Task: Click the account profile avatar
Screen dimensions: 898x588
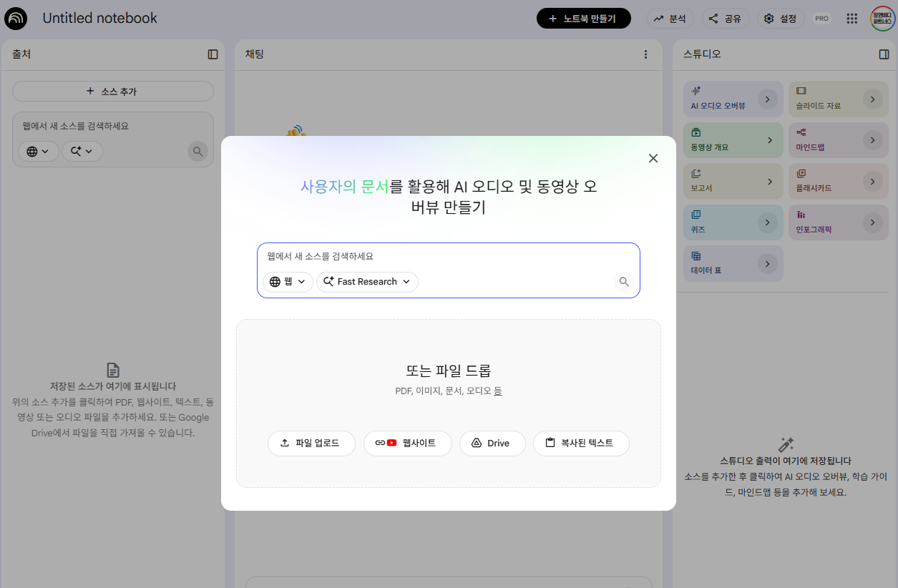Action: point(882,19)
